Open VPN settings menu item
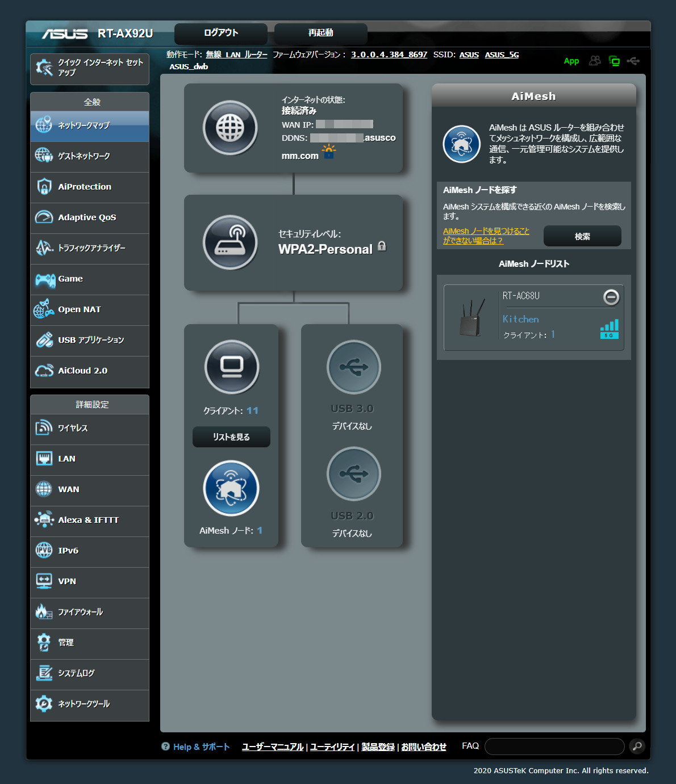Image resolution: width=676 pixels, height=784 pixels. click(90, 581)
